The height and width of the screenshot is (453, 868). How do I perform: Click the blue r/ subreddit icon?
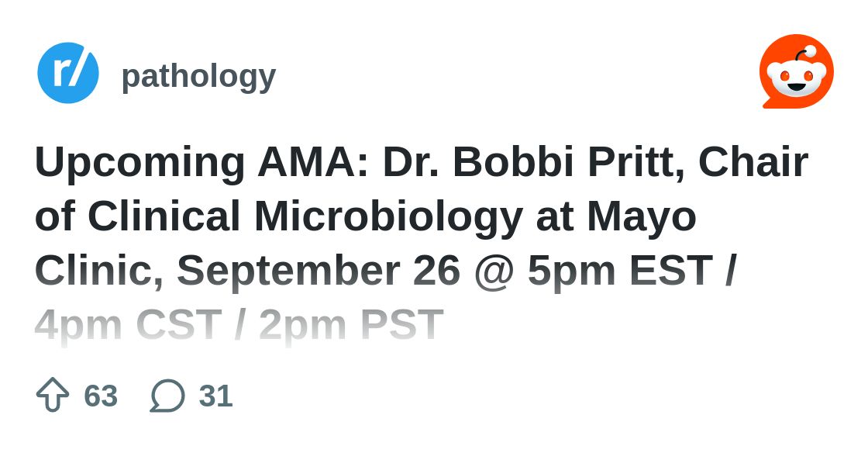[x=68, y=73]
